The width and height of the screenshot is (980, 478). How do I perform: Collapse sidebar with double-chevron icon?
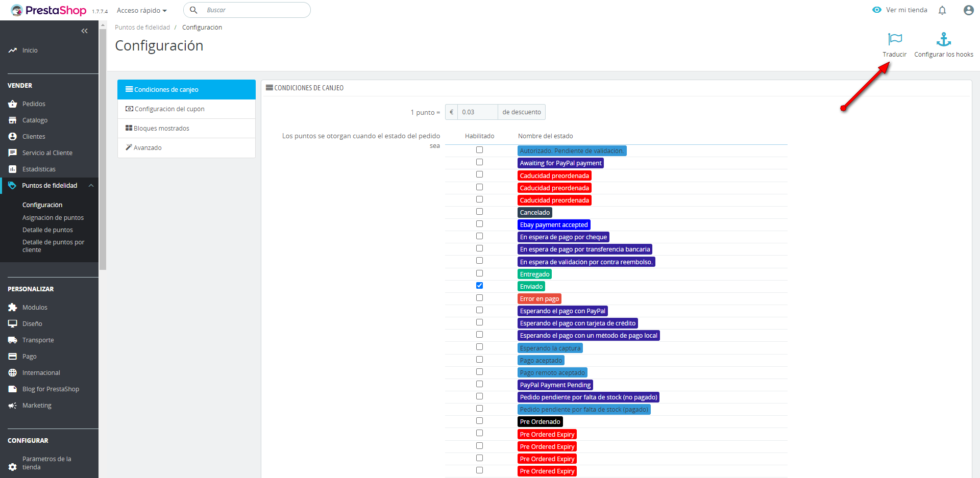84,31
